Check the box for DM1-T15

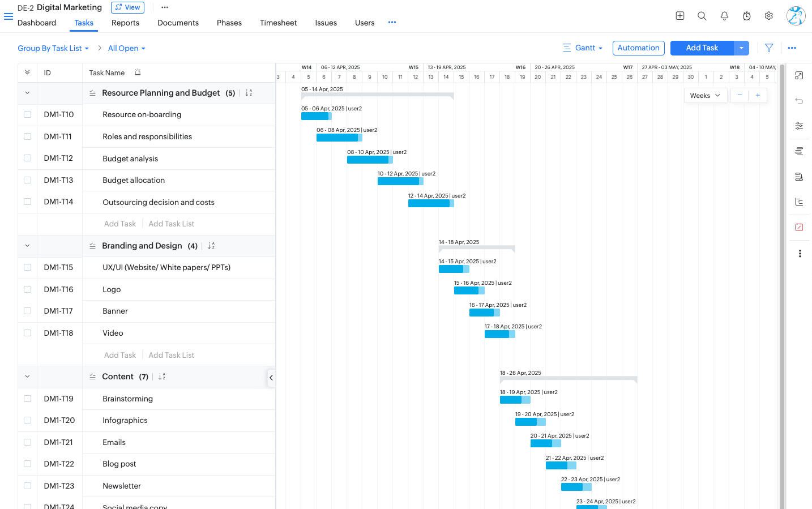tap(27, 267)
